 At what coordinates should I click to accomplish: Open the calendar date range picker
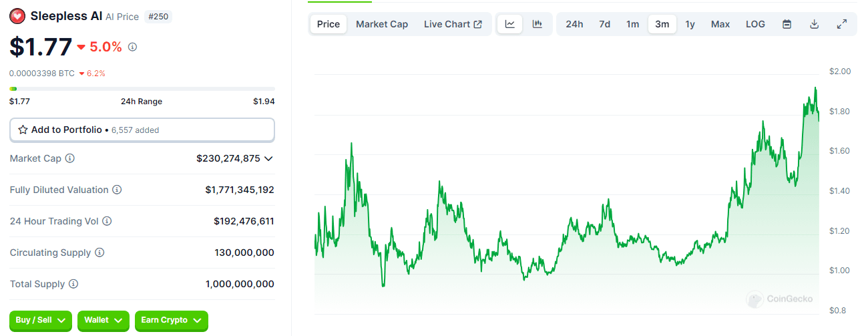click(787, 24)
